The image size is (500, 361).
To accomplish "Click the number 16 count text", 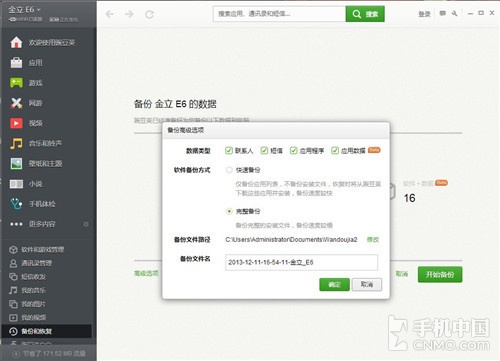I will coord(410,198).
